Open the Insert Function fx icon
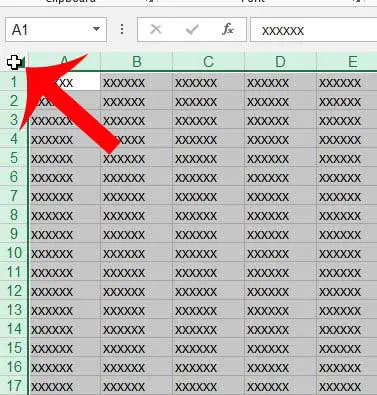 point(228,30)
